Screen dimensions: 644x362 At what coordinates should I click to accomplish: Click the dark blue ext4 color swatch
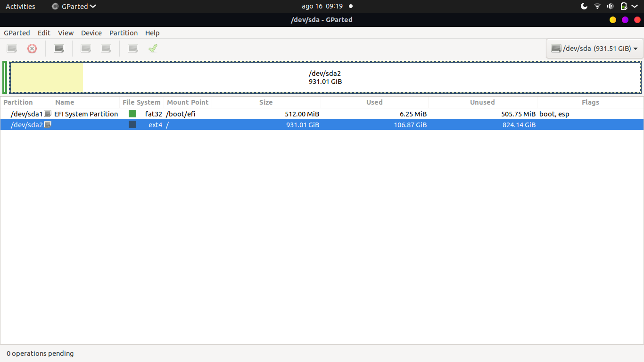132,124
